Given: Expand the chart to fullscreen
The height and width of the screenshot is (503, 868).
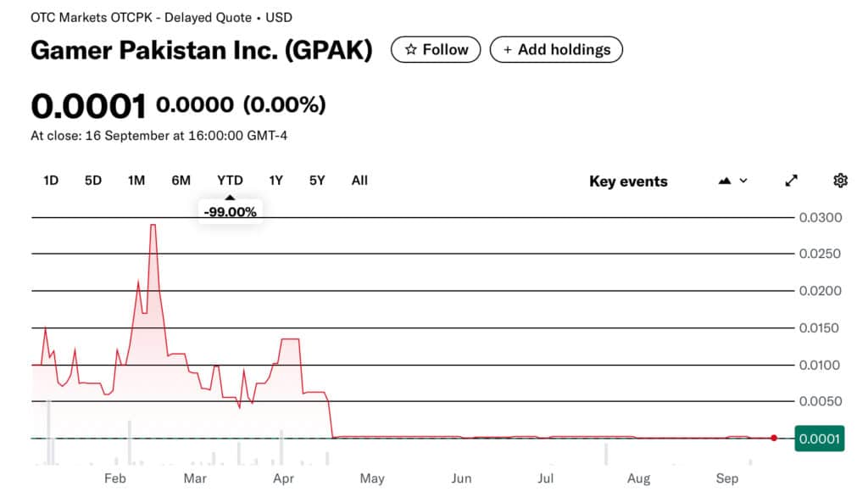Looking at the screenshot, I should 791,180.
